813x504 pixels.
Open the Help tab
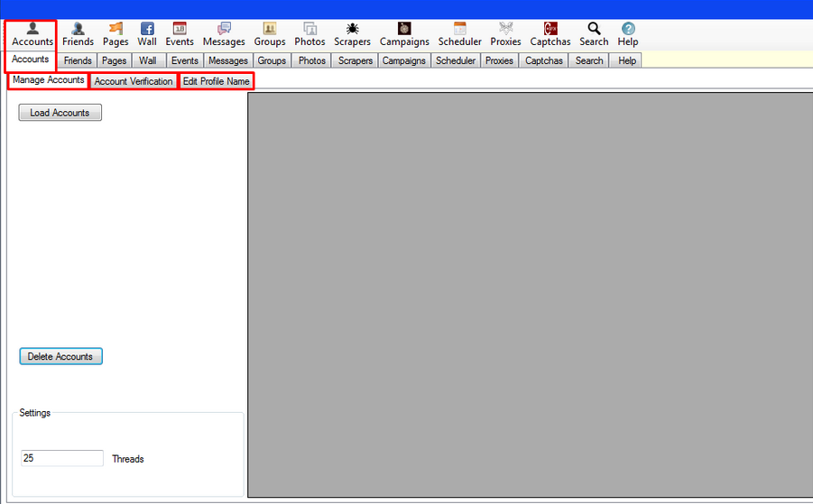627,60
